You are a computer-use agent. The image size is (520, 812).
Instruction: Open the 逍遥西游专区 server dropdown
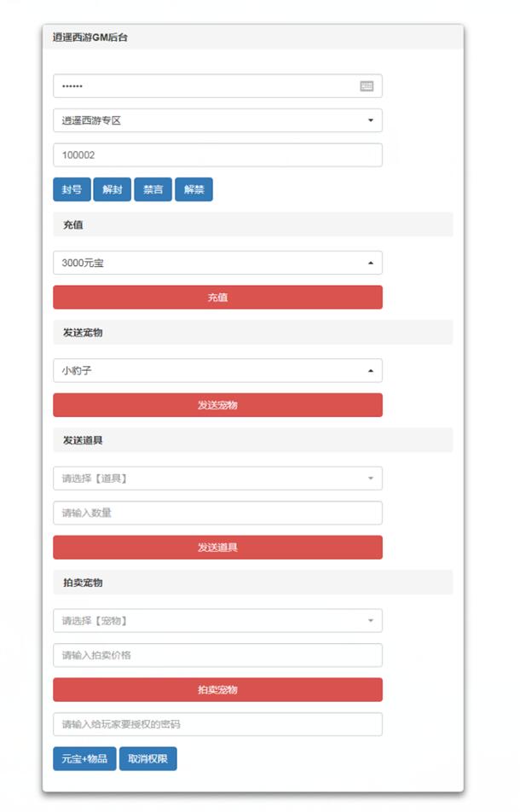pyautogui.click(x=217, y=120)
